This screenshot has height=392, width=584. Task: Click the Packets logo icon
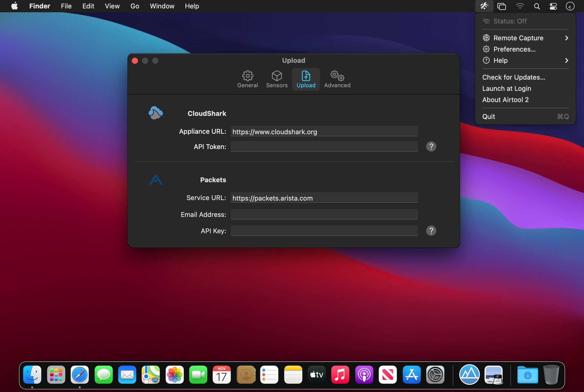155,179
